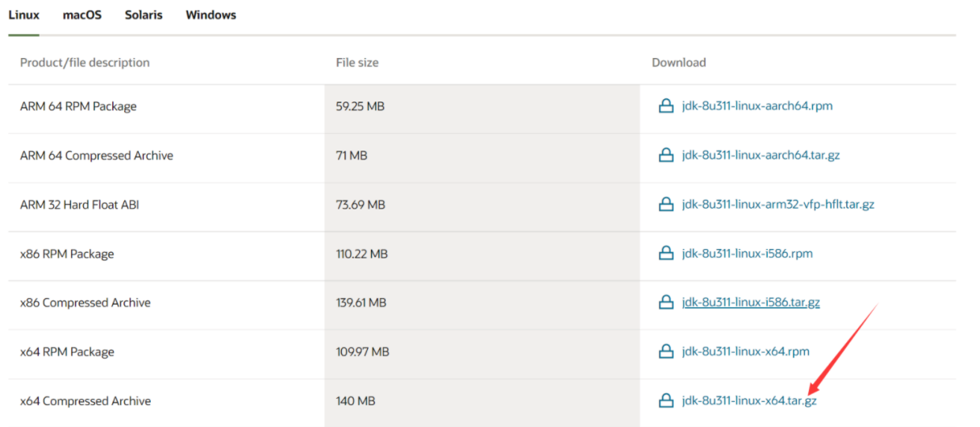
Task: Download jdk-8u311-linux-i586.rpm package
Action: point(747,254)
